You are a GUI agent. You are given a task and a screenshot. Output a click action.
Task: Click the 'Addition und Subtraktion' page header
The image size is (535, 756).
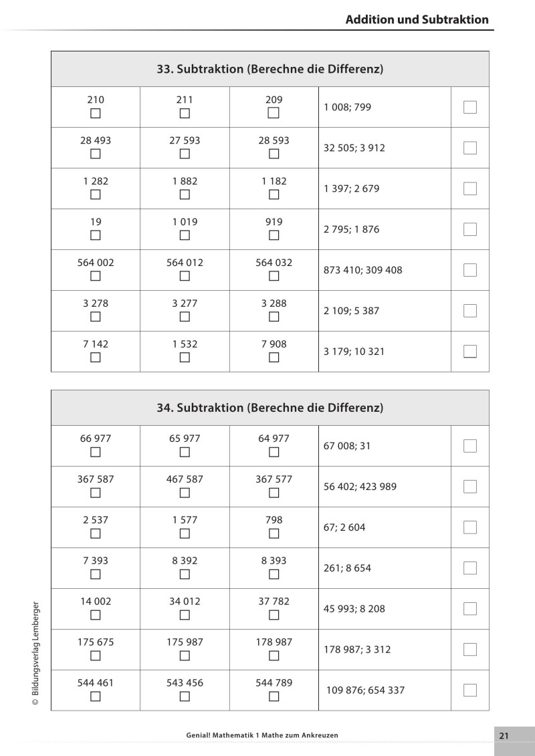coord(417,19)
